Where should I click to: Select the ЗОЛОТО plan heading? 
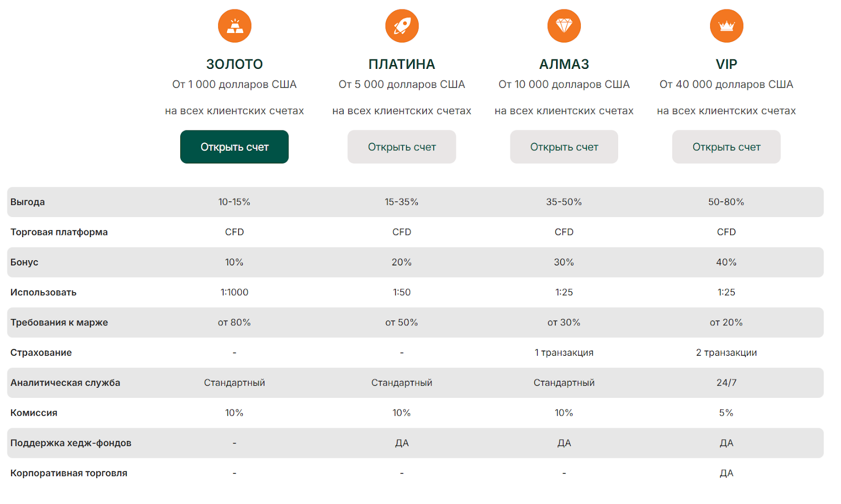(234, 64)
